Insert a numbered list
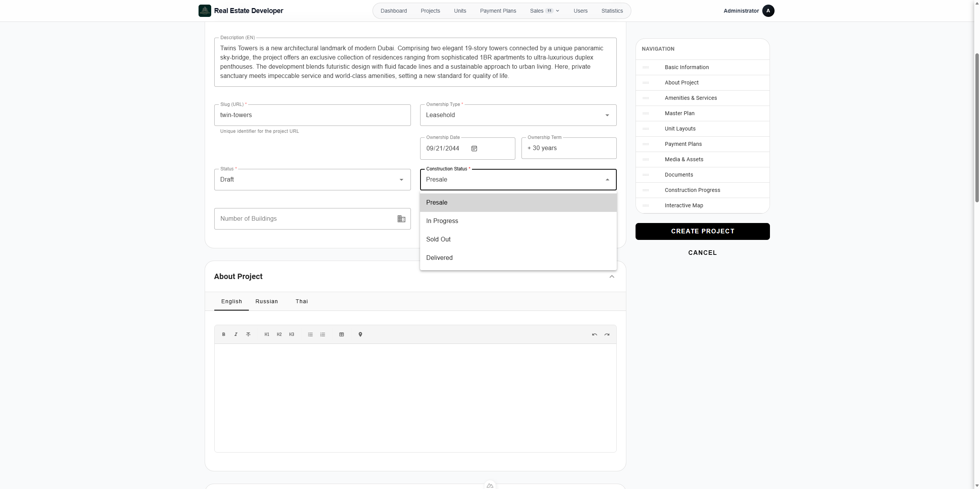The width and height of the screenshot is (980, 489). coord(323,334)
